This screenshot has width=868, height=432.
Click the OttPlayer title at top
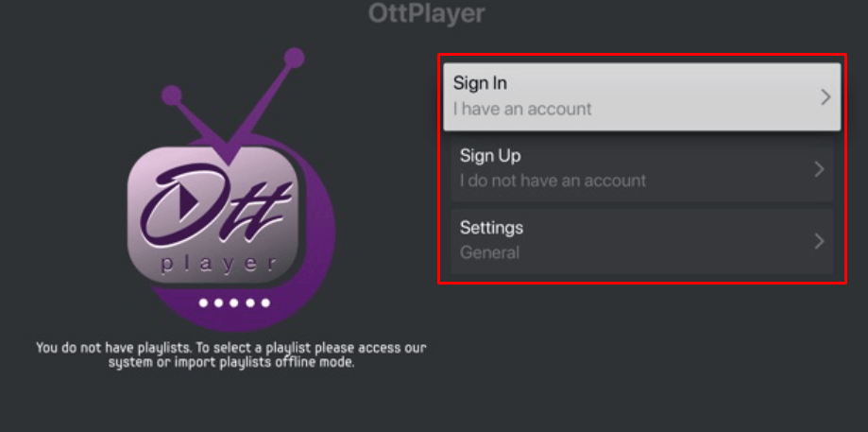(x=425, y=13)
